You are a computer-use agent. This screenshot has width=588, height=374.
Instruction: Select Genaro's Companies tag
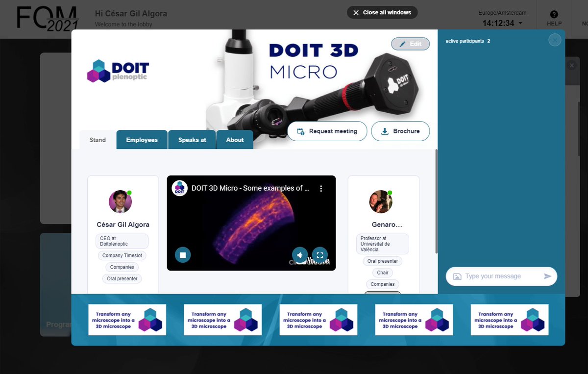(383, 284)
